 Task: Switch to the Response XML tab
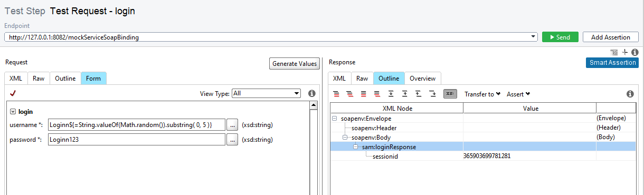[x=339, y=78]
